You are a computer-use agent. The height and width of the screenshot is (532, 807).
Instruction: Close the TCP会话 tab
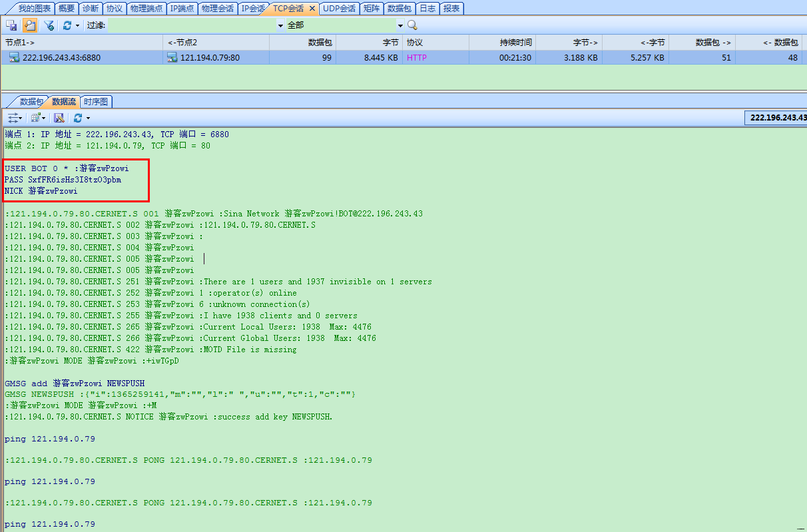click(312, 9)
